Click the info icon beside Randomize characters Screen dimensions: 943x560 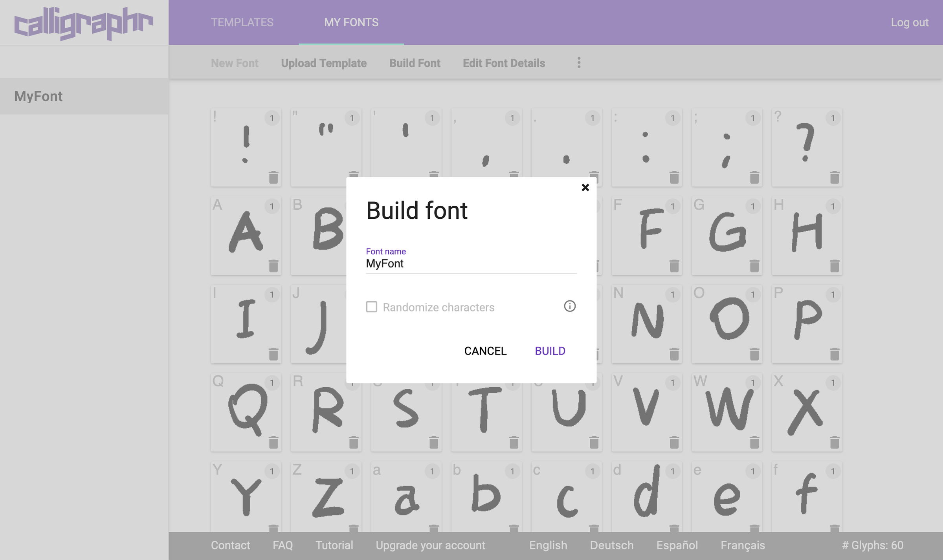pos(570,306)
